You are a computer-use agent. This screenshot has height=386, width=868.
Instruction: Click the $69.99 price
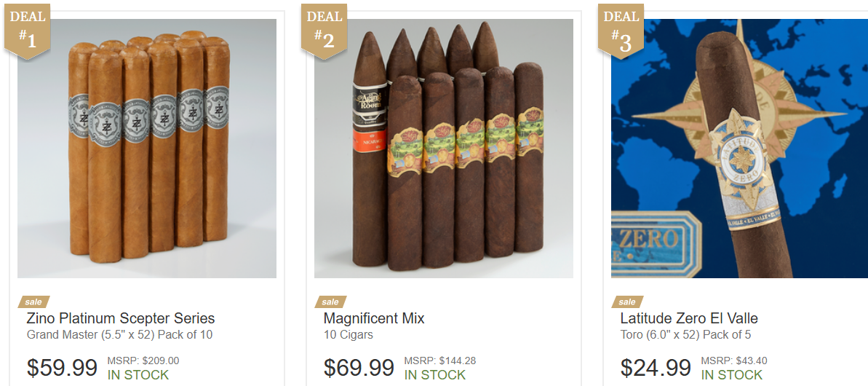[359, 368]
